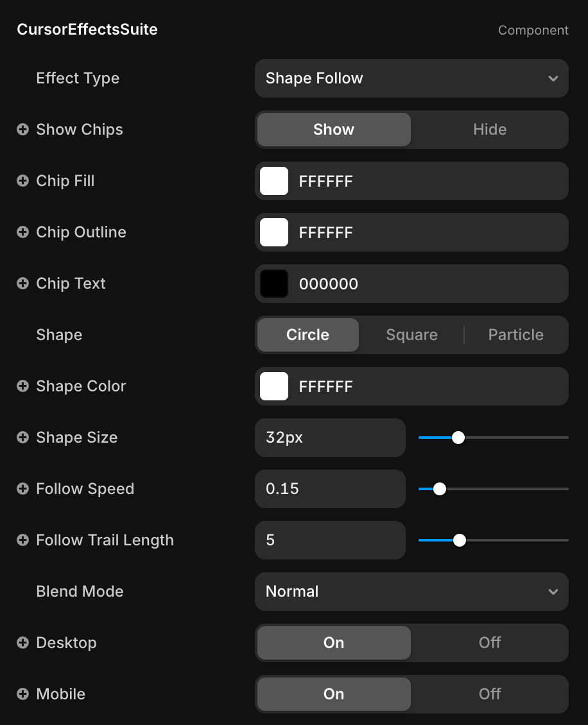Image resolution: width=588 pixels, height=725 pixels.
Task: Turn Desktop Off
Action: pyautogui.click(x=489, y=643)
